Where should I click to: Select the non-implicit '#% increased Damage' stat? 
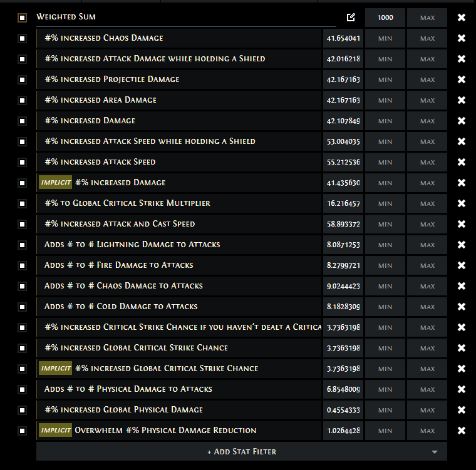pyautogui.click(x=90, y=120)
